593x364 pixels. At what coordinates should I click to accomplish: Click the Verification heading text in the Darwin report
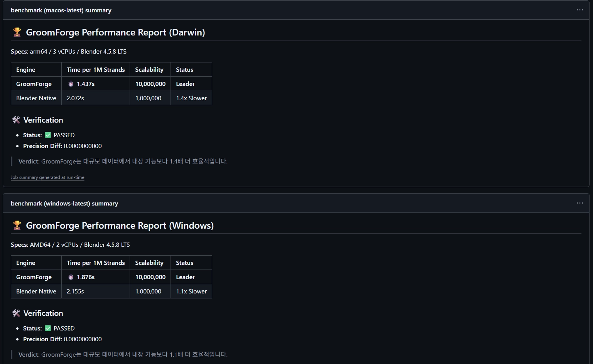coord(43,120)
